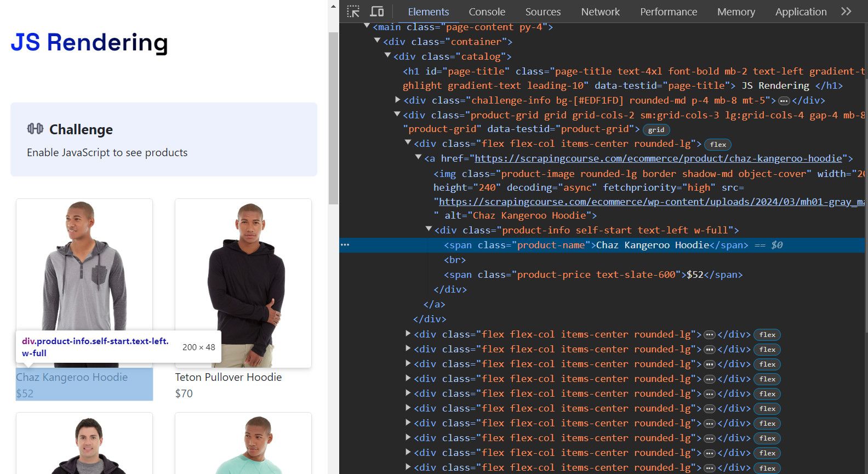Open the chaz-kangeroo-hoodie href link
Screen dimensions: 868x474
click(x=658, y=158)
